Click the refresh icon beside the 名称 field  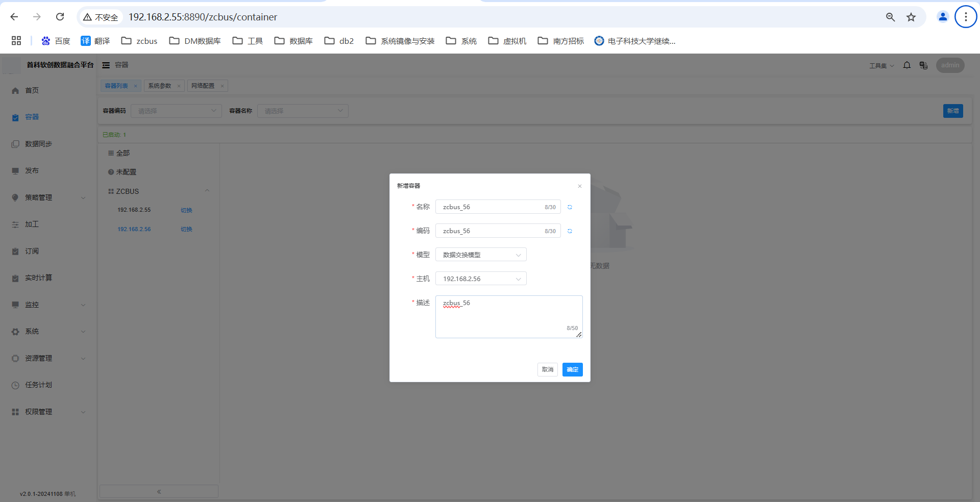[x=570, y=207]
